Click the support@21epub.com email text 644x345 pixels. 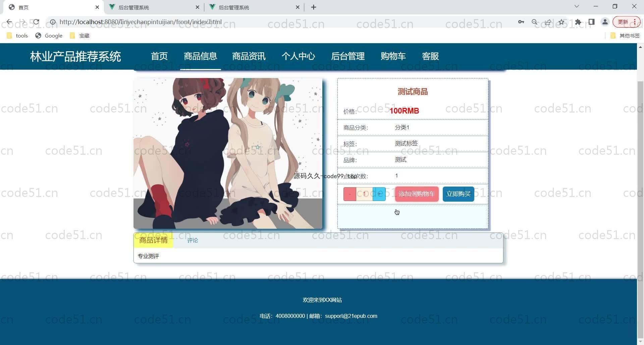[351, 316]
